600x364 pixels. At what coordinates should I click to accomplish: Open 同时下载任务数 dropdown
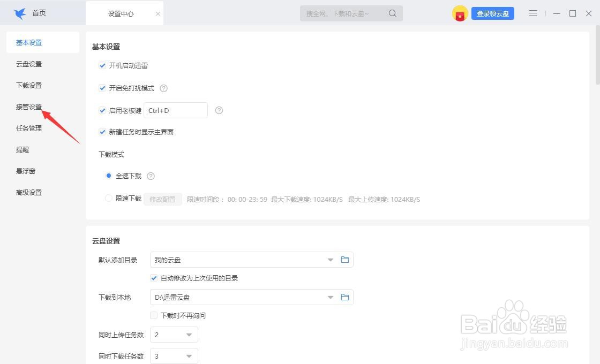pyautogui.click(x=174, y=356)
